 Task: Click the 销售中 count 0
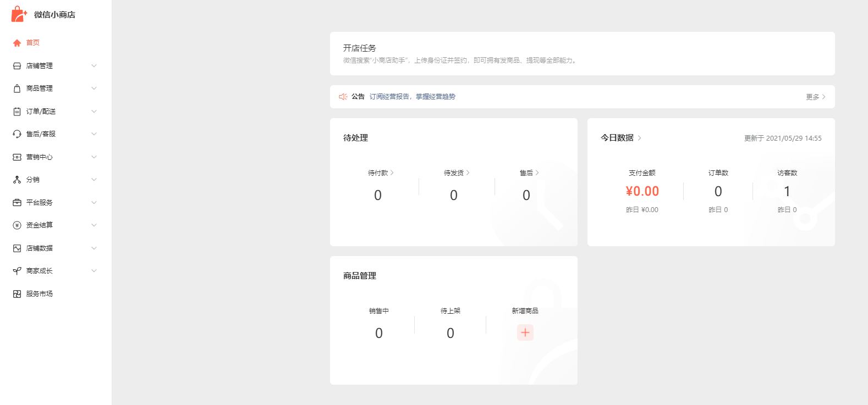click(x=379, y=333)
